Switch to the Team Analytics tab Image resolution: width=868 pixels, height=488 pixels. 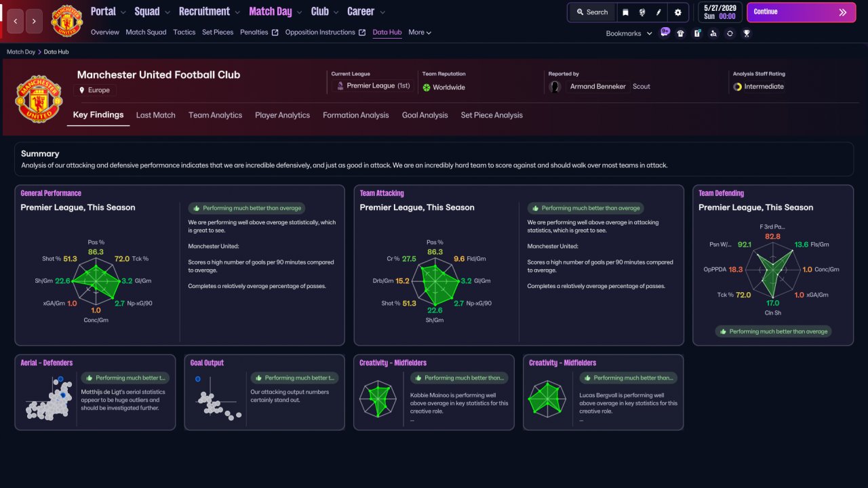tap(216, 115)
